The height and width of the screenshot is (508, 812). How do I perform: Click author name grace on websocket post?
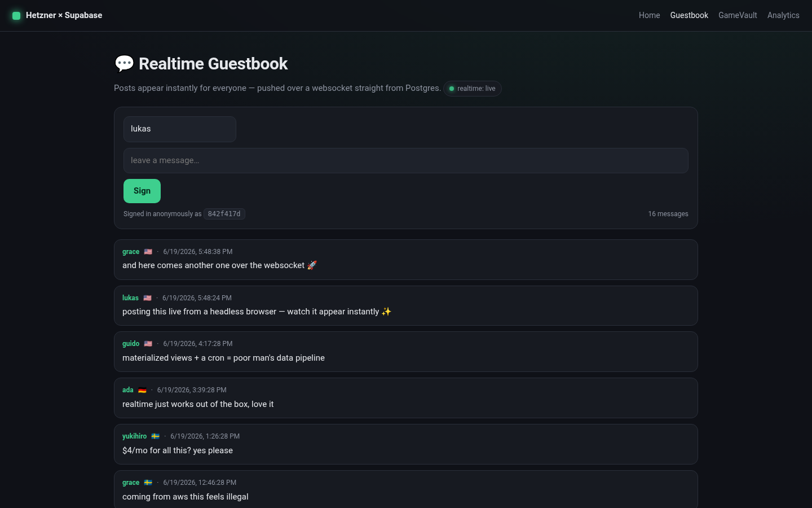tap(131, 252)
